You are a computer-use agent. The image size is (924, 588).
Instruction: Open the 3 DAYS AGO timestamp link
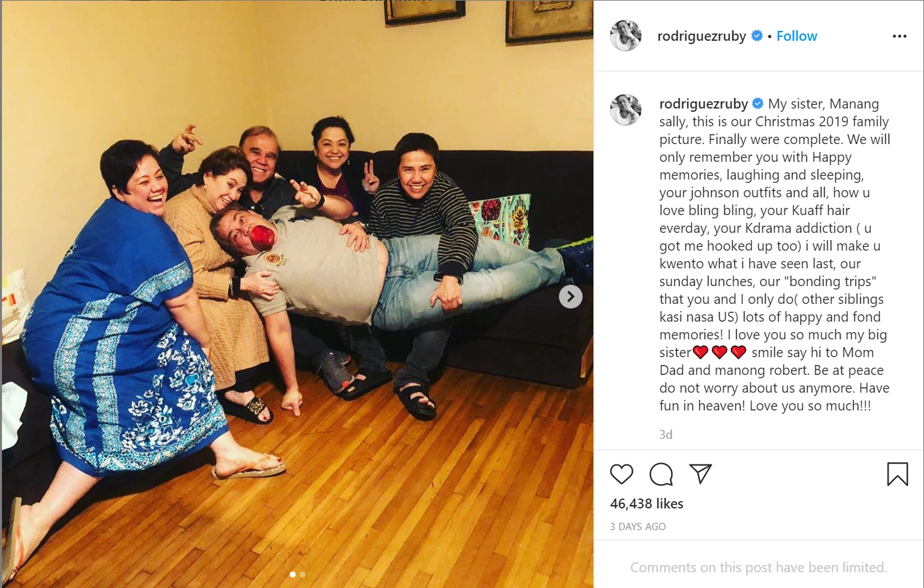click(x=637, y=527)
